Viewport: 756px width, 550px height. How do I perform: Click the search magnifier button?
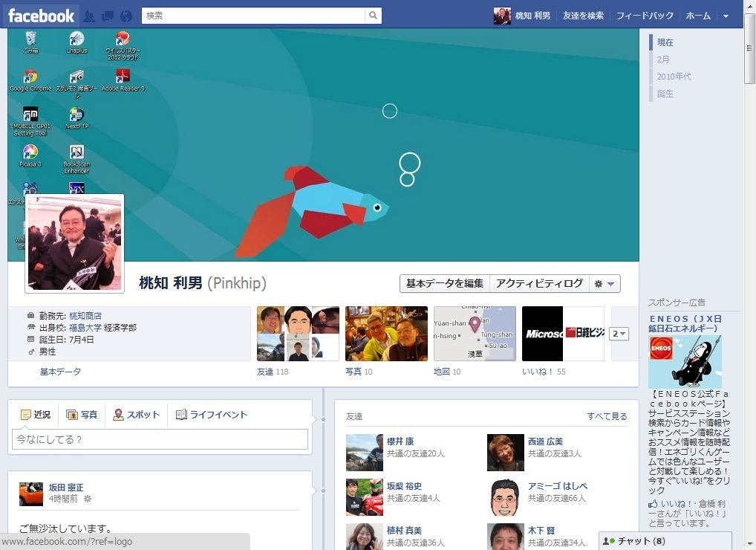click(x=374, y=16)
